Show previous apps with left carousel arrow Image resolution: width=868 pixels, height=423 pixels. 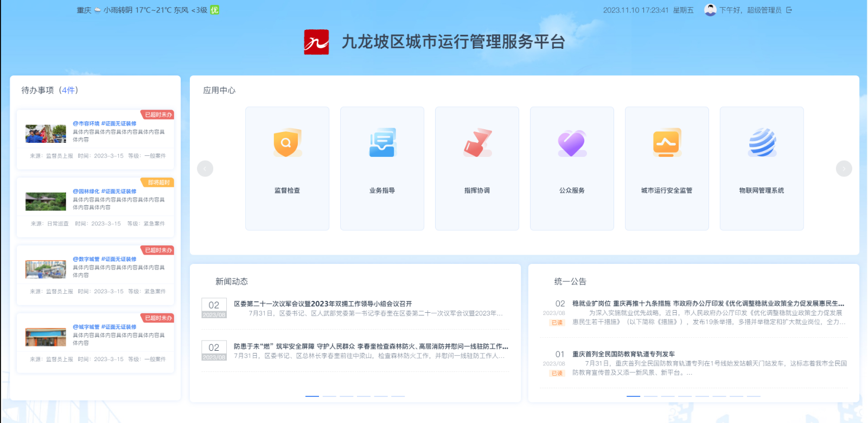[x=205, y=169]
